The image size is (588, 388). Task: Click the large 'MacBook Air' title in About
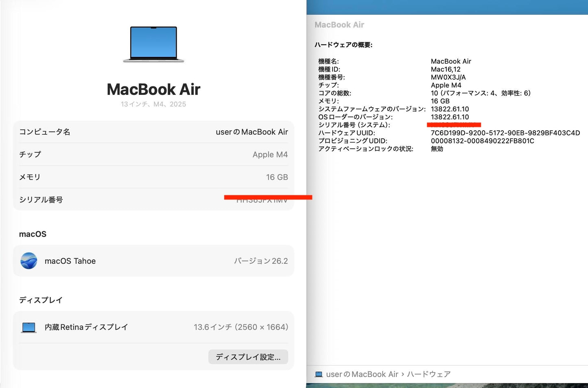tap(153, 90)
